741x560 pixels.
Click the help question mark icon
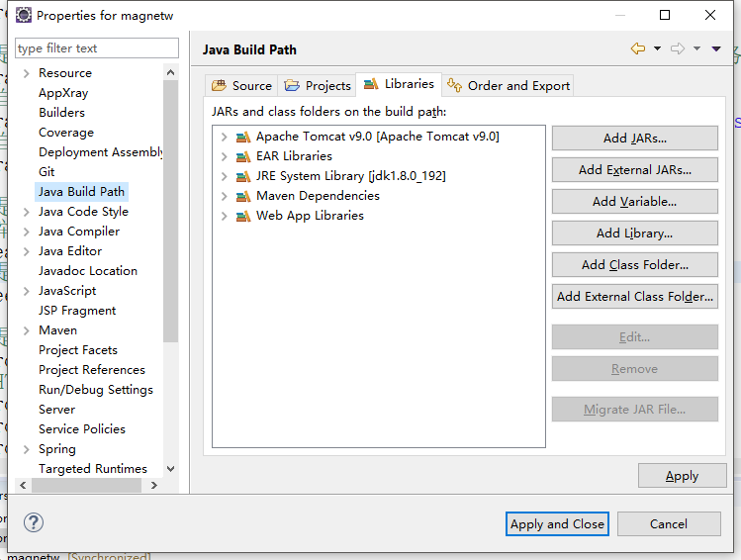tap(34, 522)
